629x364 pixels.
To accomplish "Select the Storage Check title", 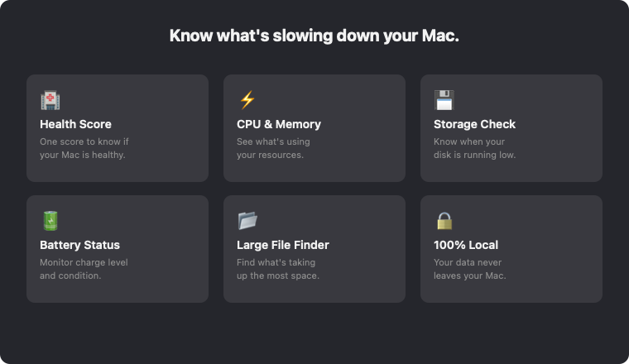I will 474,124.
